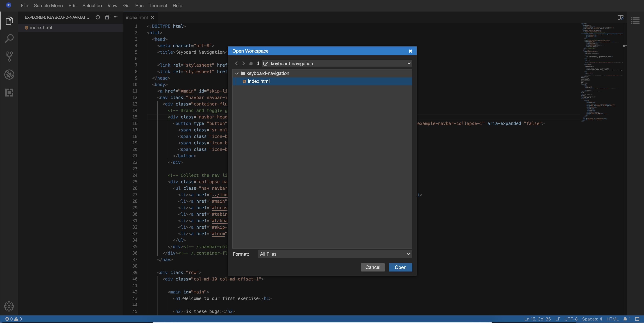Cancel the Open Workspace dialog
The height and width of the screenshot is (323, 644).
[x=373, y=267]
